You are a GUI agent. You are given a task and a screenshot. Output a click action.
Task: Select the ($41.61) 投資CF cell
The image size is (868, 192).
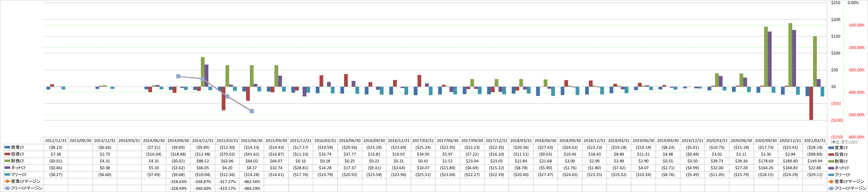(x=252, y=154)
